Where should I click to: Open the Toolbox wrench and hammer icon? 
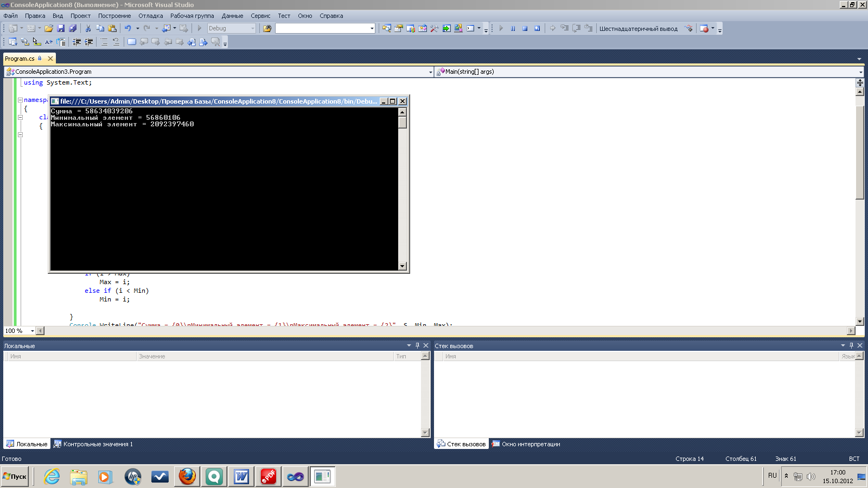point(435,28)
